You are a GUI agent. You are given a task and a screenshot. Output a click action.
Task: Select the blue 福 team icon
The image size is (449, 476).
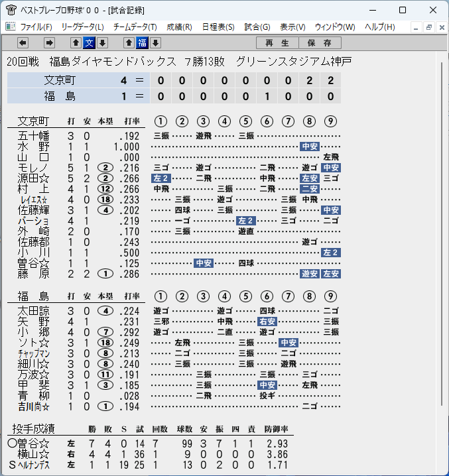(142, 43)
